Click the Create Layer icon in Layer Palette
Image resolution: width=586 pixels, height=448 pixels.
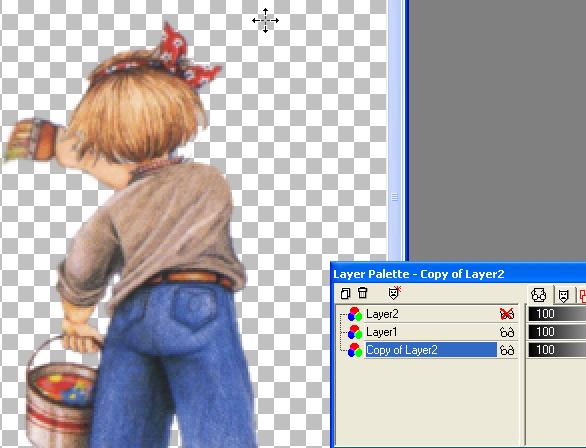pos(345,293)
